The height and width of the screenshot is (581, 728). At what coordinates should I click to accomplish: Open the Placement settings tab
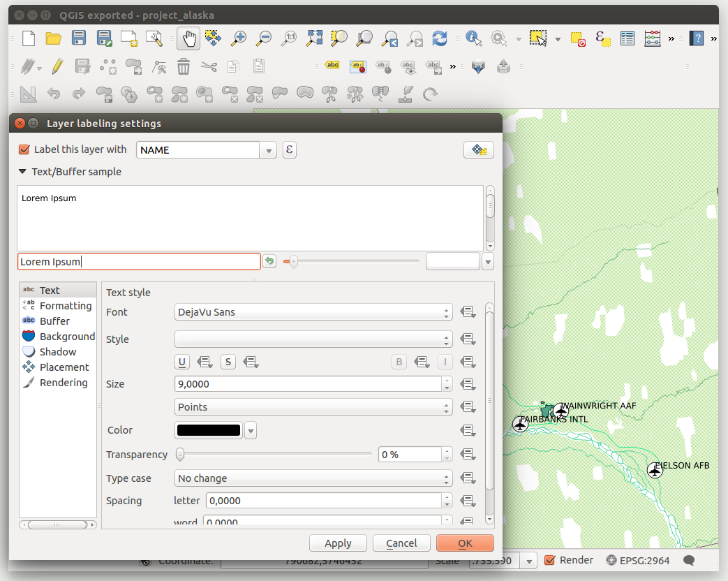(64, 367)
